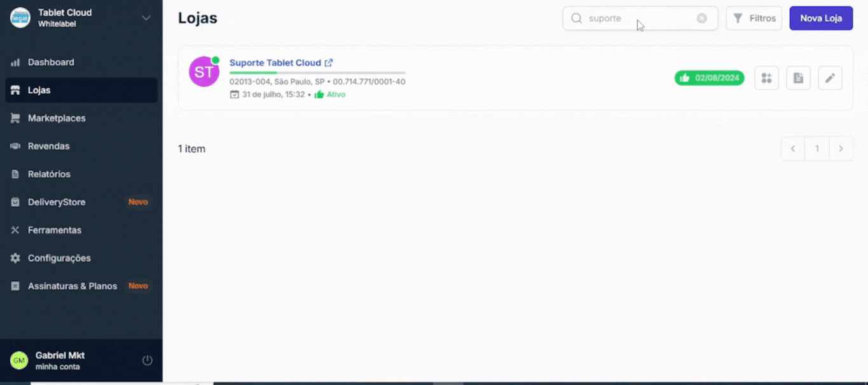Image resolution: width=868 pixels, height=385 pixels.
Task: Go to previous page arrow
Action: click(793, 149)
